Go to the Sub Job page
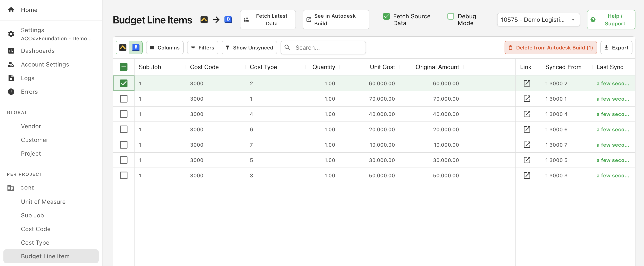This screenshot has height=266, width=644. (x=32, y=215)
